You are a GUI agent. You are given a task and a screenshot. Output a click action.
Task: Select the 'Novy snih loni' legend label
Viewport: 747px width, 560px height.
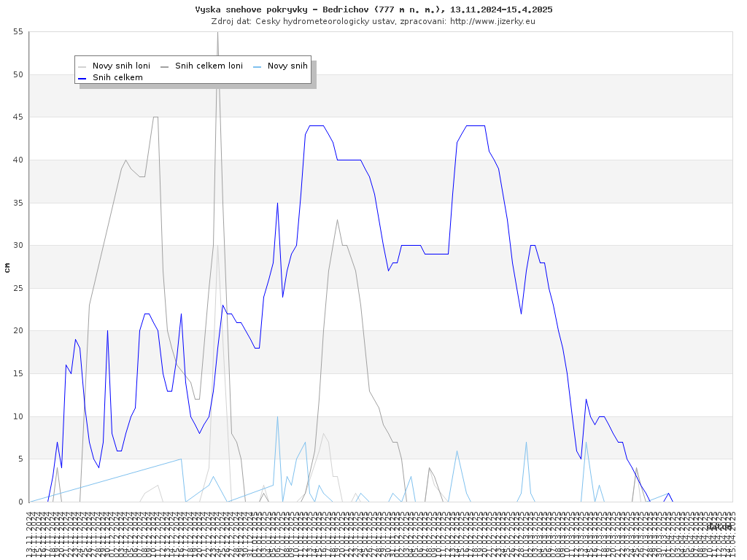121,66
